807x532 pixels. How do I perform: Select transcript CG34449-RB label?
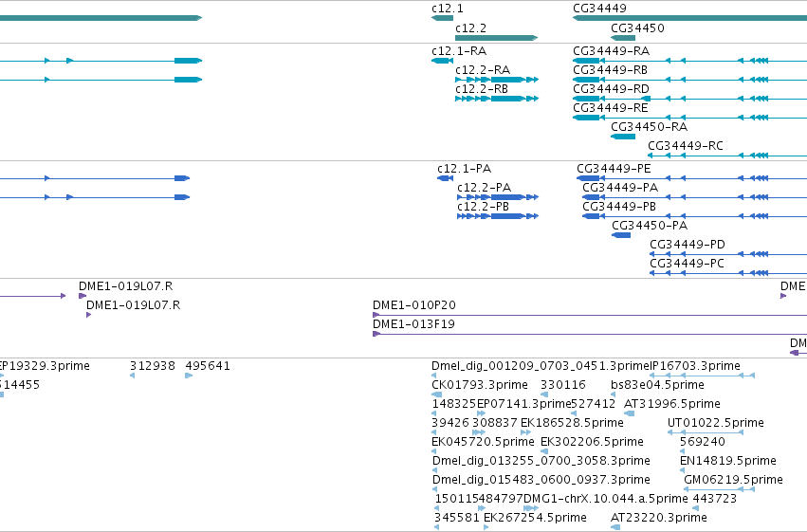[610, 70]
